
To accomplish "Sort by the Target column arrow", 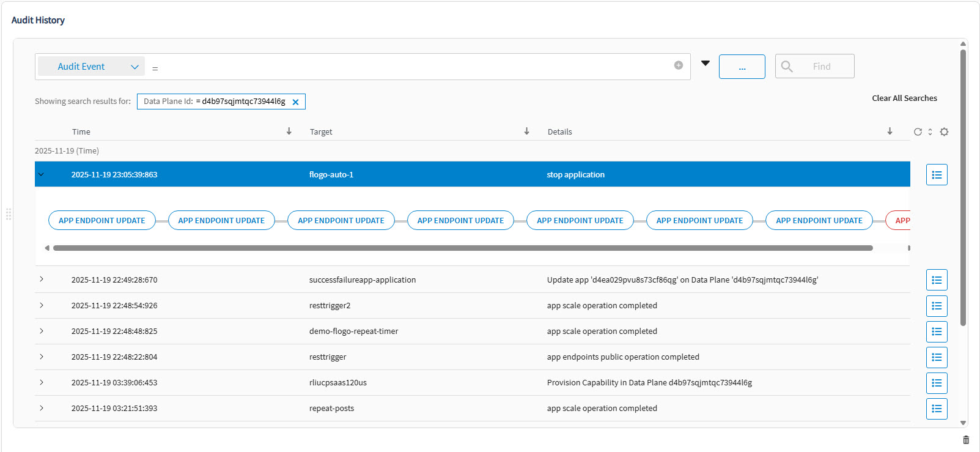I will [526, 132].
